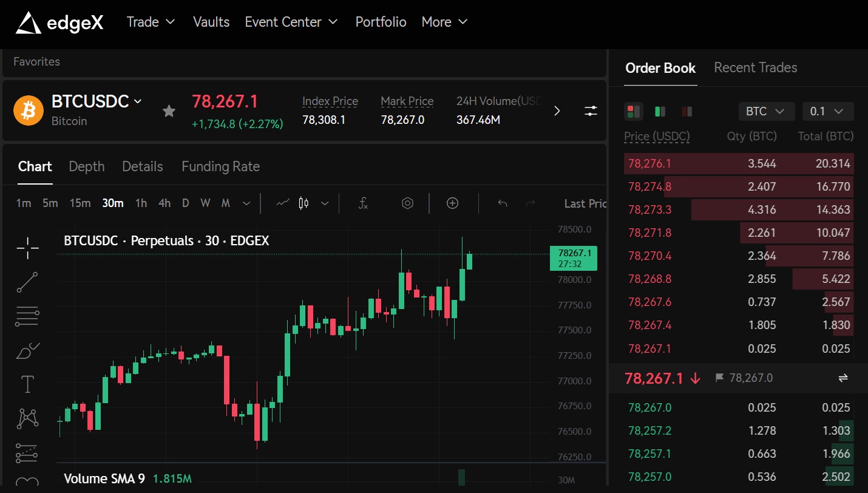Select ask price 78,267.4
Image resolution: width=868 pixels, height=493 pixels.
(x=649, y=325)
